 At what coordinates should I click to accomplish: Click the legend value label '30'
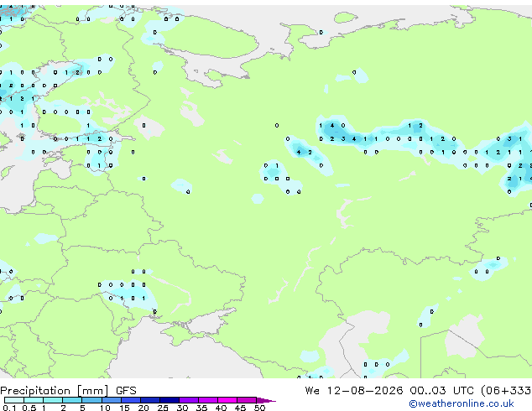point(182,408)
